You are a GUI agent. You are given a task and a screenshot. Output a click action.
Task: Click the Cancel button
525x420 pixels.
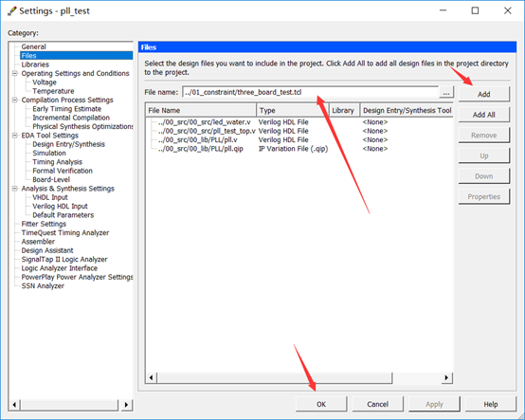(x=377, y=404)
